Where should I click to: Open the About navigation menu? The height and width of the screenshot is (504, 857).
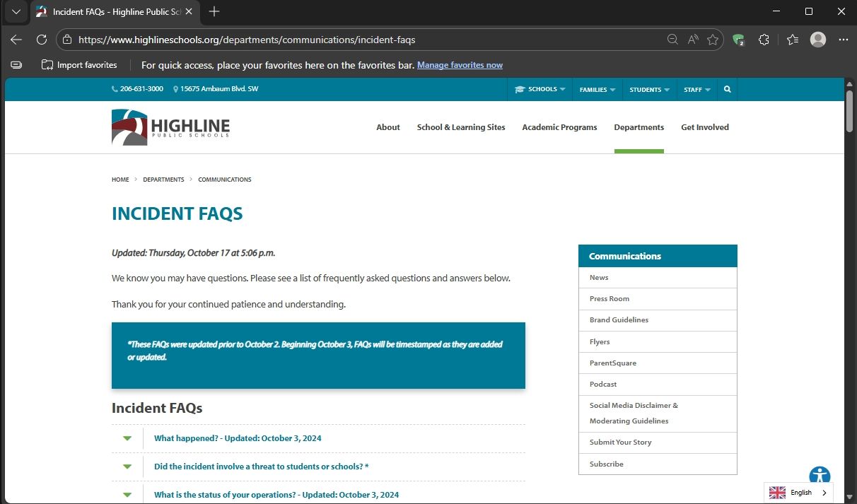click(x=388, y=127)
